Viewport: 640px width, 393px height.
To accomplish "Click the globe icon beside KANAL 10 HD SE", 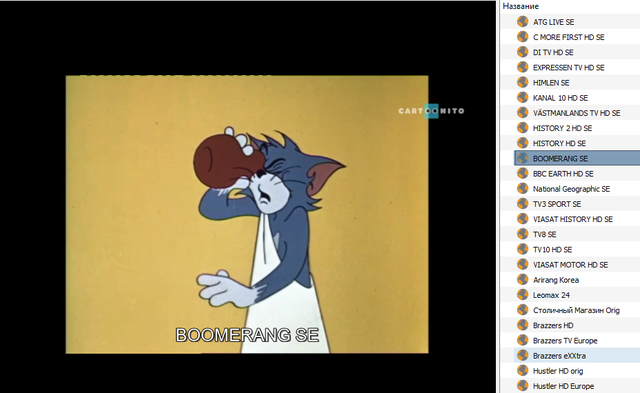I will tap(522, 98).
